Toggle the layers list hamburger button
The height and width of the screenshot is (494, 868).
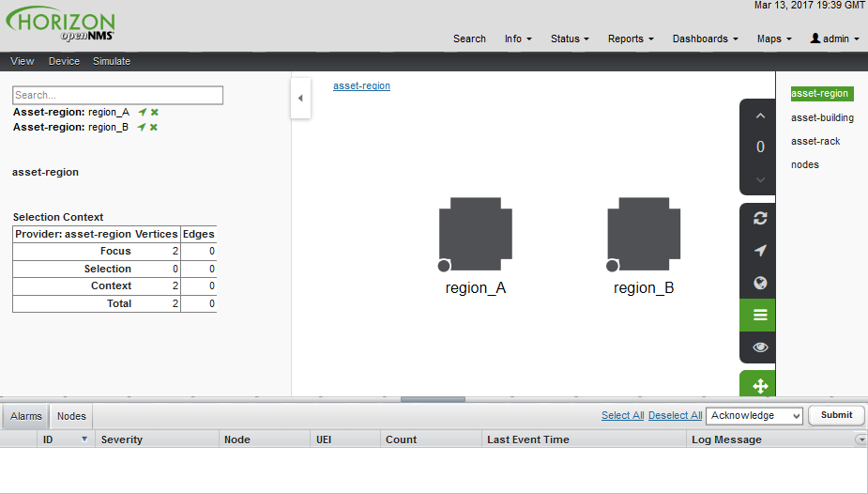(x=760, y=315)
